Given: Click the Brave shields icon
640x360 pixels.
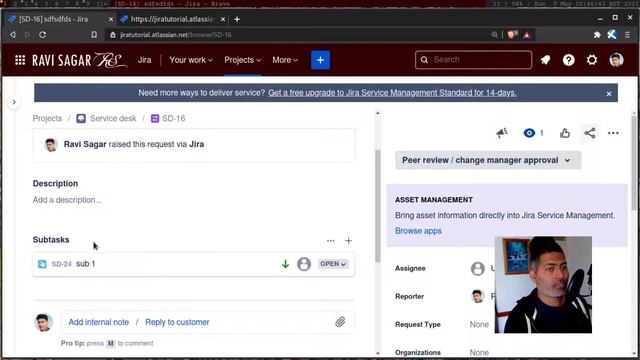Looking at the screenshot, I should coord(511,35).
